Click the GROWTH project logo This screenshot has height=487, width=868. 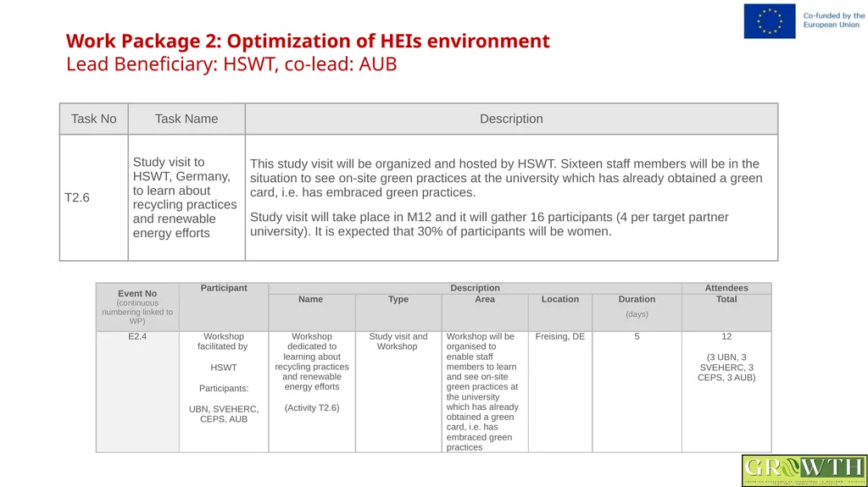pos(804,470)
